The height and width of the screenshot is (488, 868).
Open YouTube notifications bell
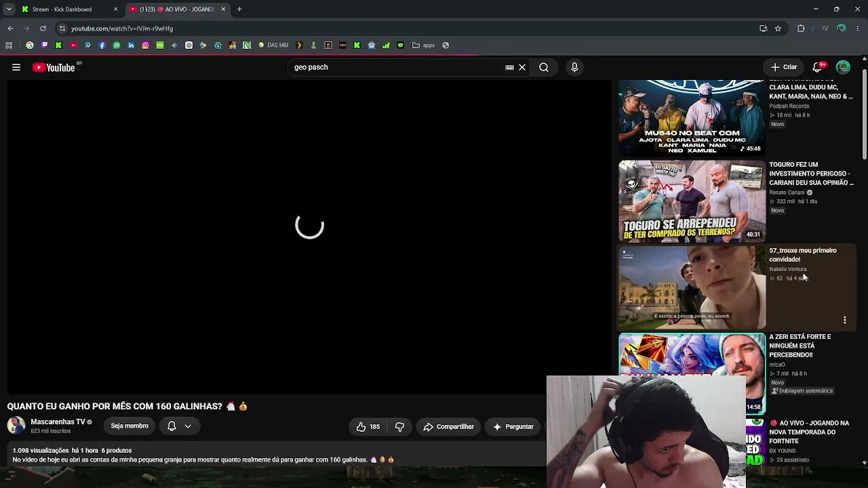(817, 67)
